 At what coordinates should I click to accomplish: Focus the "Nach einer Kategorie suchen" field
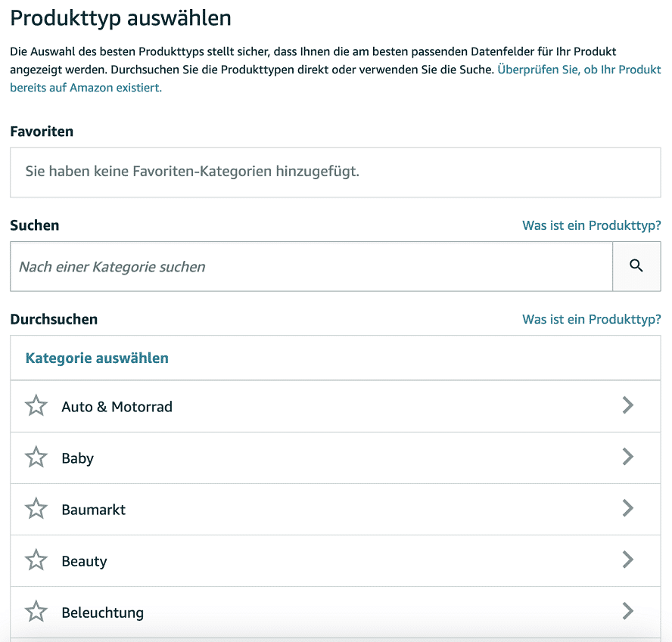(310, 267)
